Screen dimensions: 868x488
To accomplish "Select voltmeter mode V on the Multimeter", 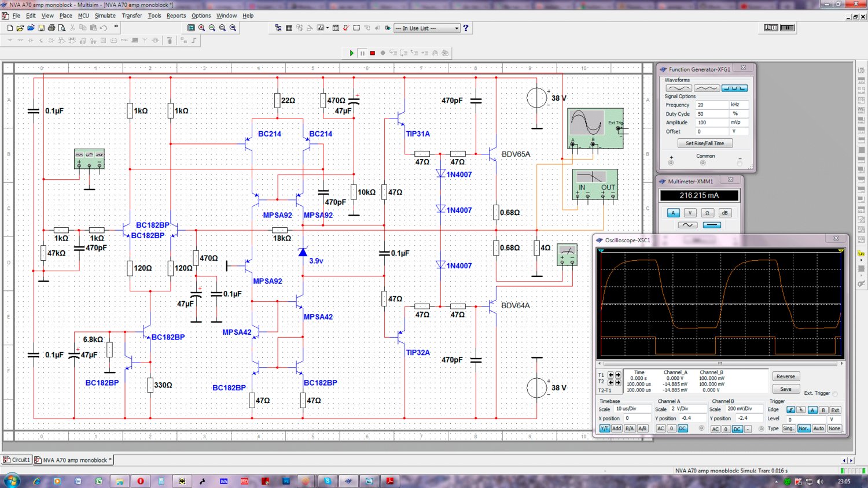I will 690,213.
